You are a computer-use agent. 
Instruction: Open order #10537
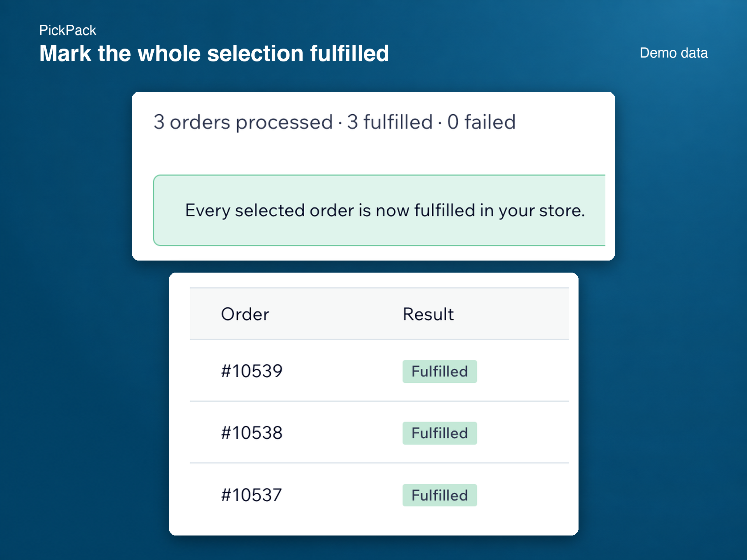[x=251, y=495]
